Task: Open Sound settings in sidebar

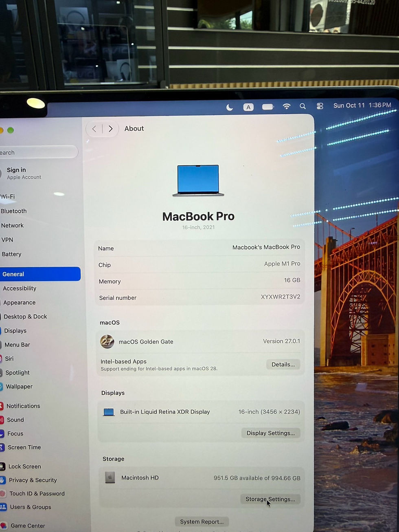Action: (15, 420)
